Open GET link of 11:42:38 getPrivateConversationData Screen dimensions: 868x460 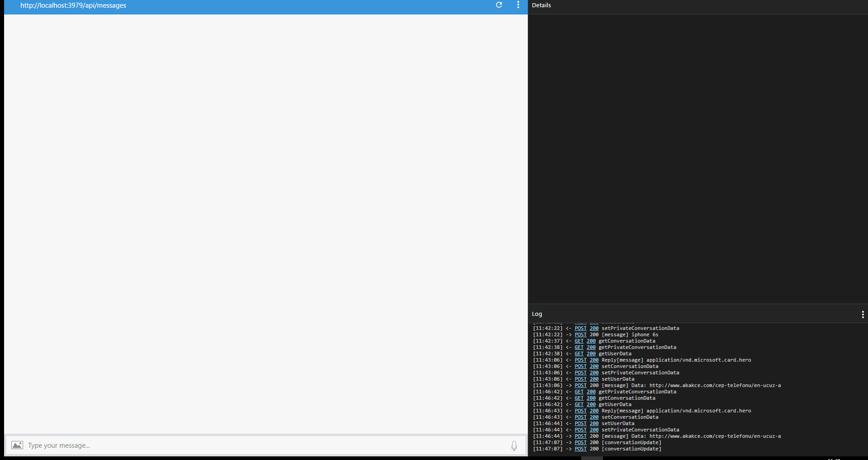pyautogui.click(x=579, y=347)
